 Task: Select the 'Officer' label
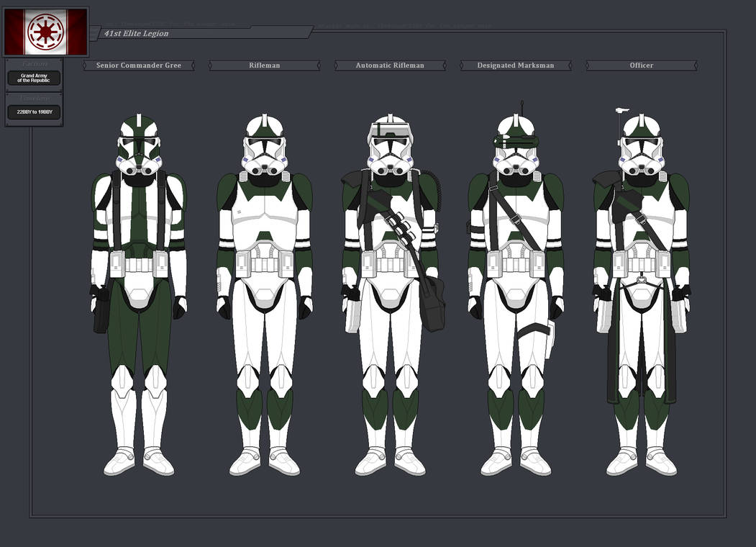[x=641, y=65]
